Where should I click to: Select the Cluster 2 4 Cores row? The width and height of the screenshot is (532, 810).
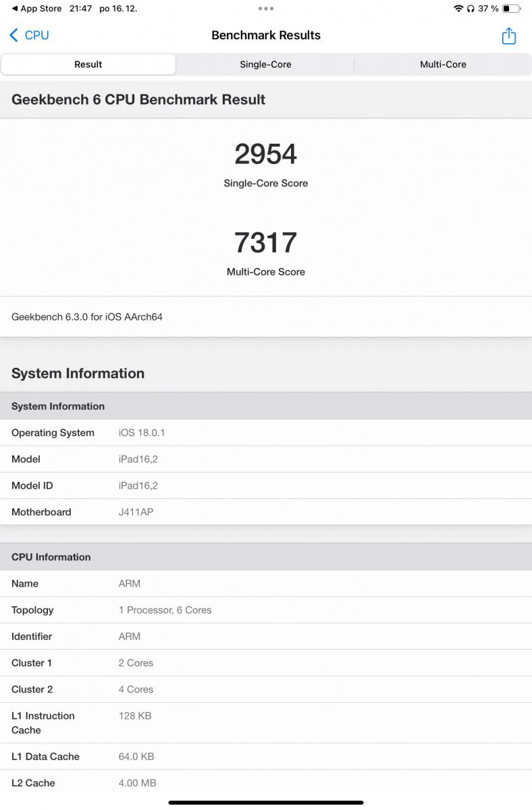pos(266,689)
